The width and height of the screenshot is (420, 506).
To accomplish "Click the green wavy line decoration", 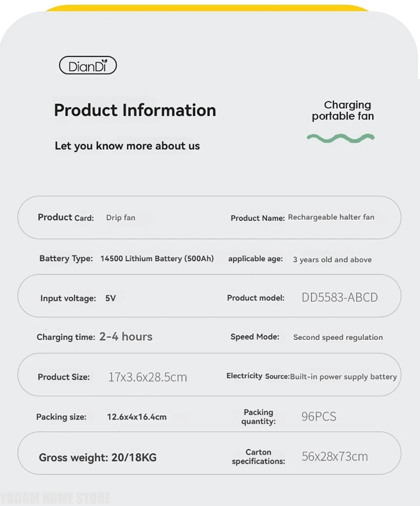I will tap(341, 138).
